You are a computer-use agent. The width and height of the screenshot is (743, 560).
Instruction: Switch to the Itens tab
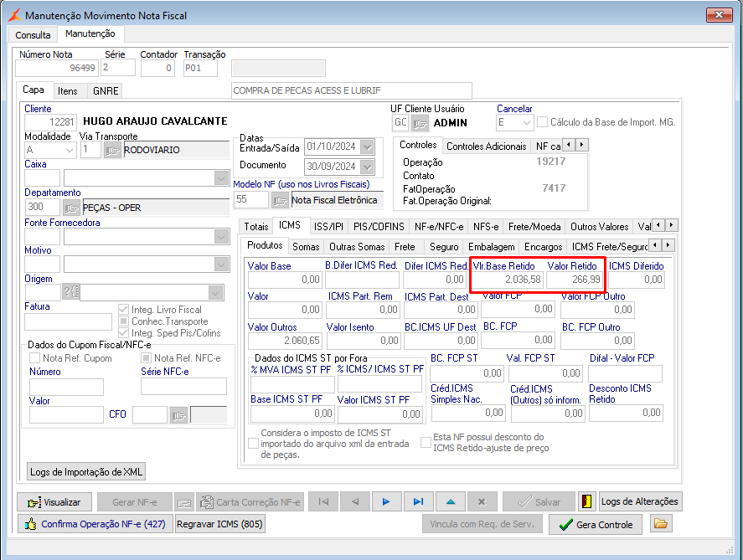point(68,90)
